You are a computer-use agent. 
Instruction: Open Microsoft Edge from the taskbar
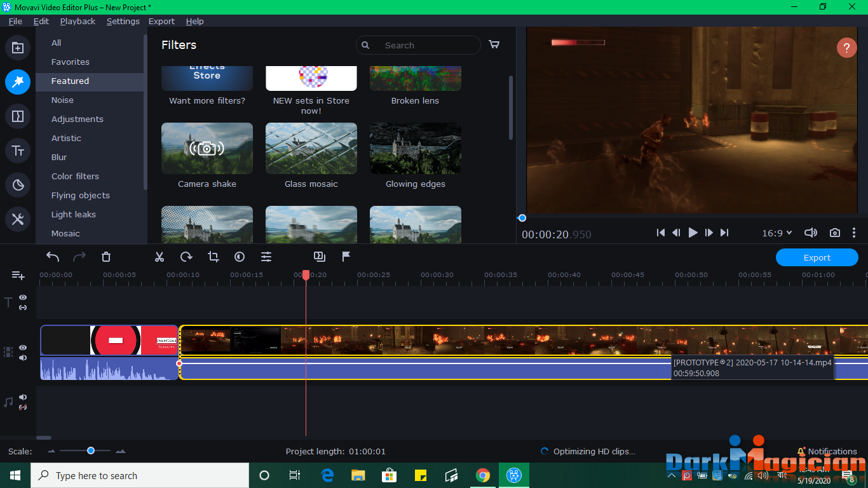327,475
